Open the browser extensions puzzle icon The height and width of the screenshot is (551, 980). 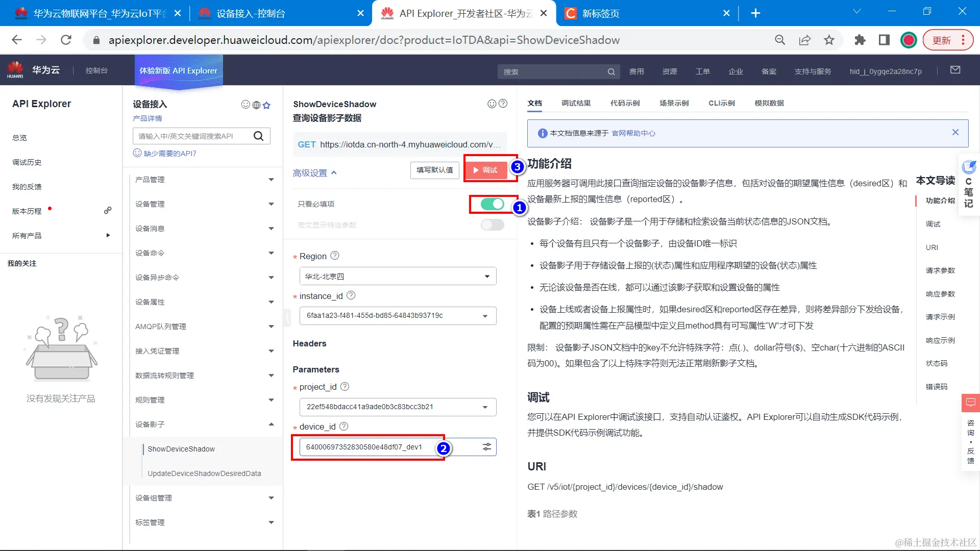click(x=860, y=40)
